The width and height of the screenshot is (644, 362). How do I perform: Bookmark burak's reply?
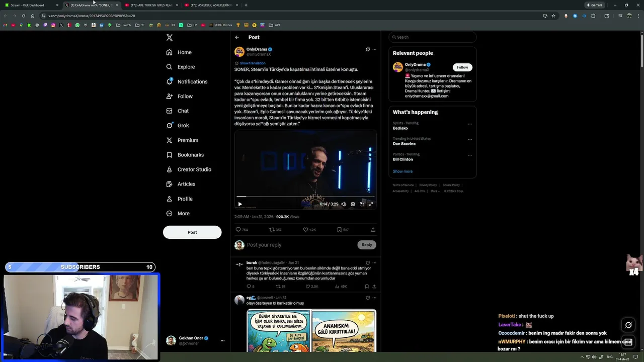[367, 287]
